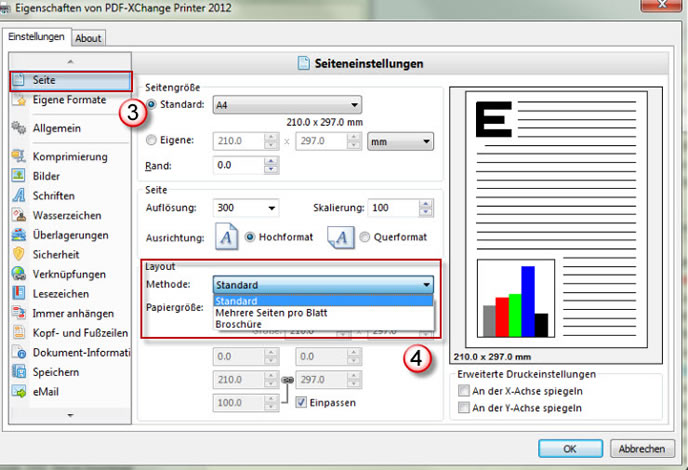Switch to the Einstellungen tab

click(x=36, y=36)
